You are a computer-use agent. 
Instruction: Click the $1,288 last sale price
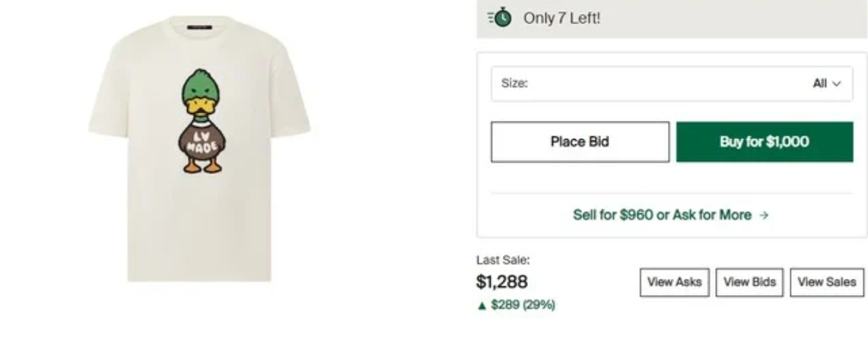(x=501, y=283)
